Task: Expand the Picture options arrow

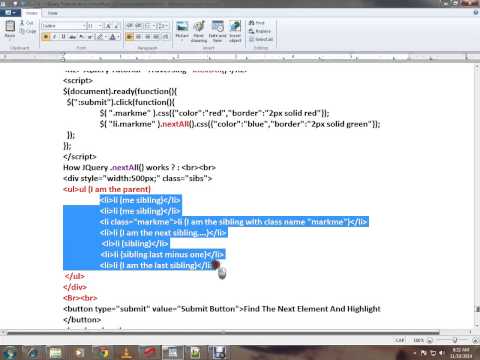Action: [x=182, y=40]
